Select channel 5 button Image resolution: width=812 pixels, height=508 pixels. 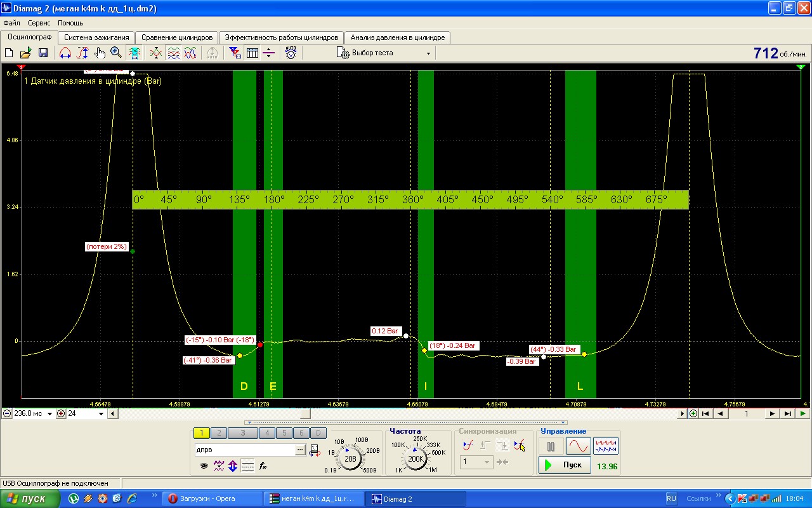tap(284, 433)
